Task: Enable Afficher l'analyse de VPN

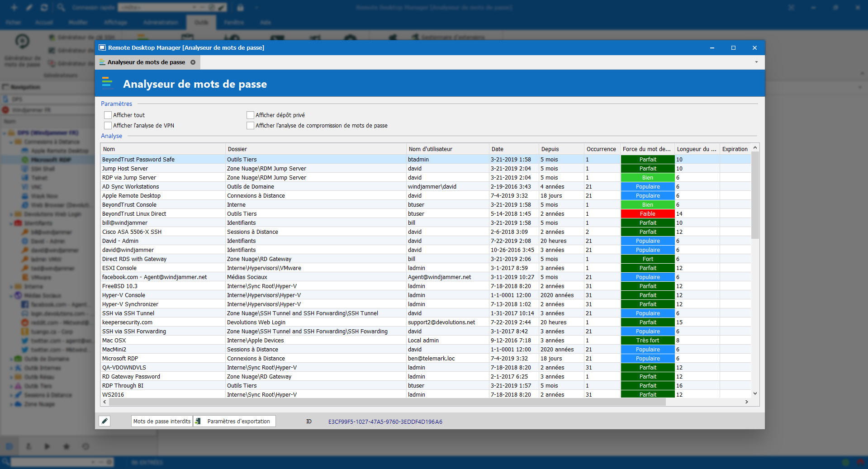Action: 108,126
